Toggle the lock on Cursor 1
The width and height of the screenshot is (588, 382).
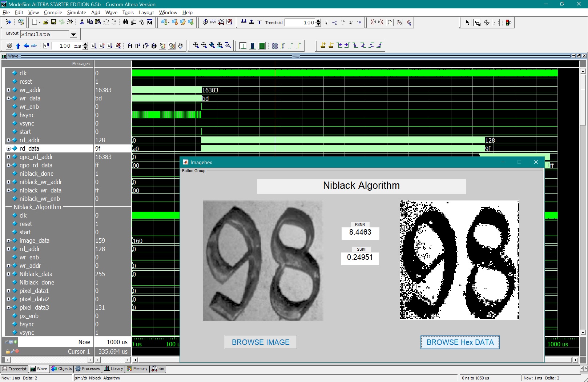coord(8,351)
